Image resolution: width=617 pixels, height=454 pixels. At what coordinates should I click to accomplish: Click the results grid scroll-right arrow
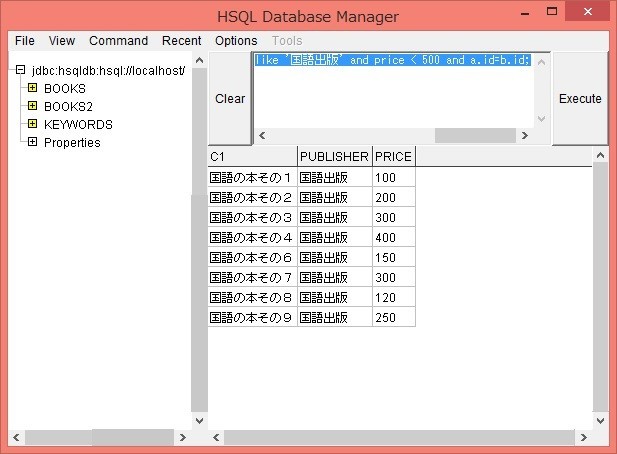coord(584,437)
